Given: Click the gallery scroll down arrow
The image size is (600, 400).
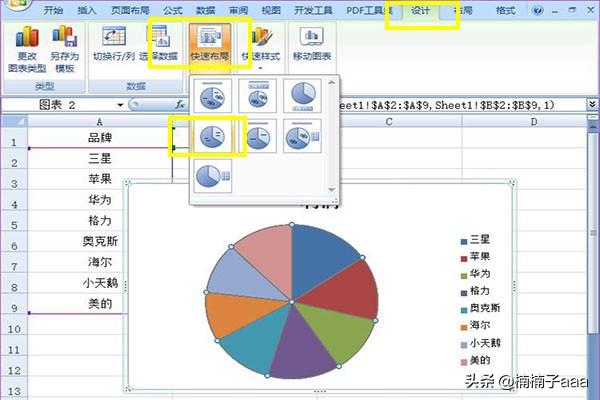Looking at the screenshot, I should (331, 189).
